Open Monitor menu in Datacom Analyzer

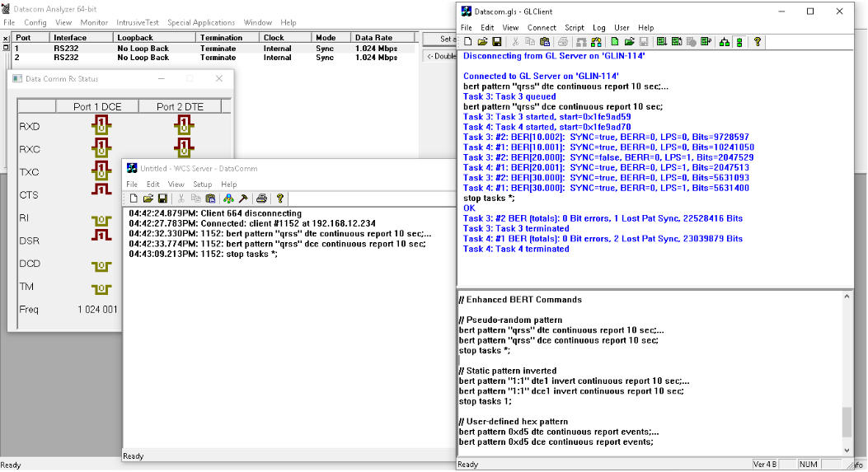click(94, 23)
